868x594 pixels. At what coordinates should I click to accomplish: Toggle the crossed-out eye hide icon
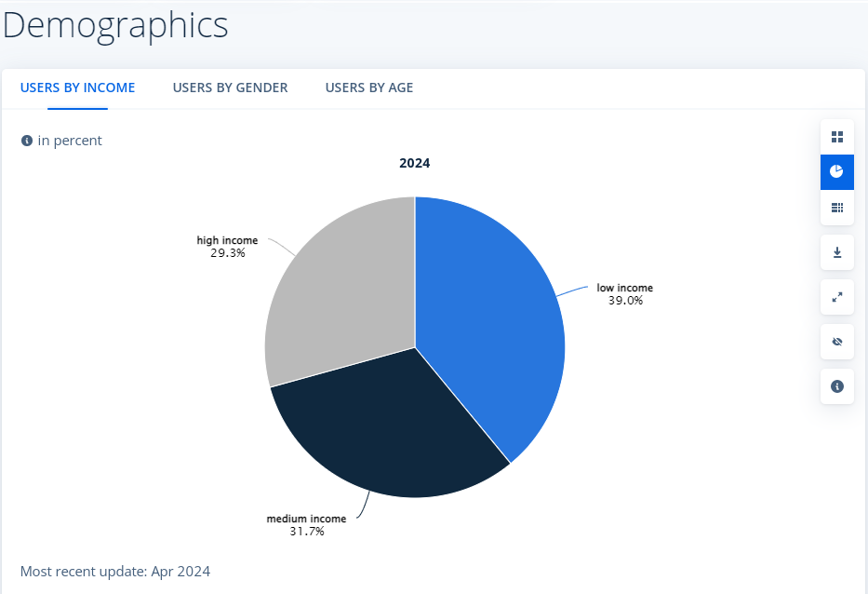[x=836, y=342]
